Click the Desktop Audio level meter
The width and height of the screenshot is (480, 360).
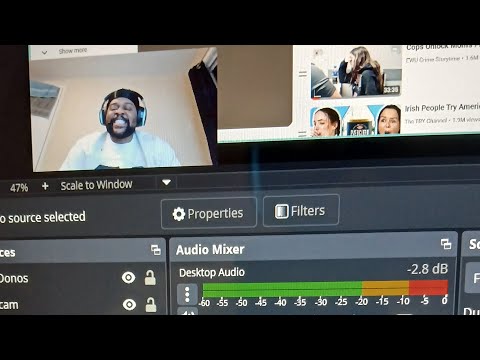[x=325, y=289]
